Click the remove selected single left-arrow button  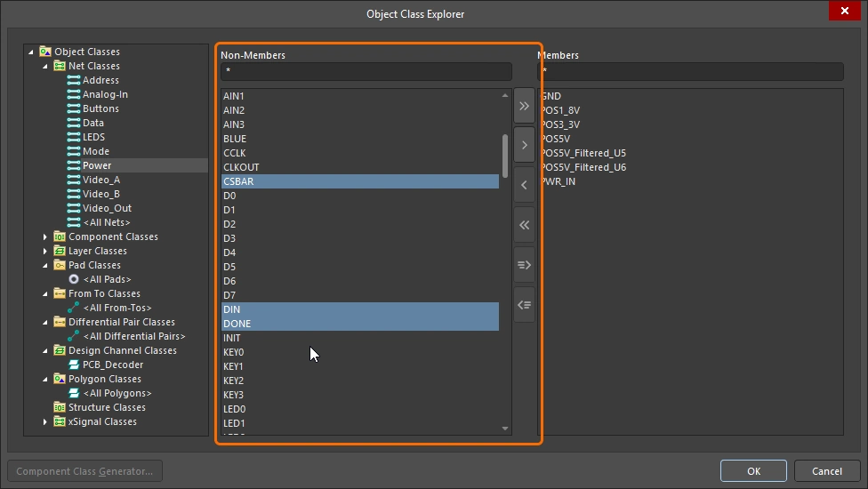524,185
